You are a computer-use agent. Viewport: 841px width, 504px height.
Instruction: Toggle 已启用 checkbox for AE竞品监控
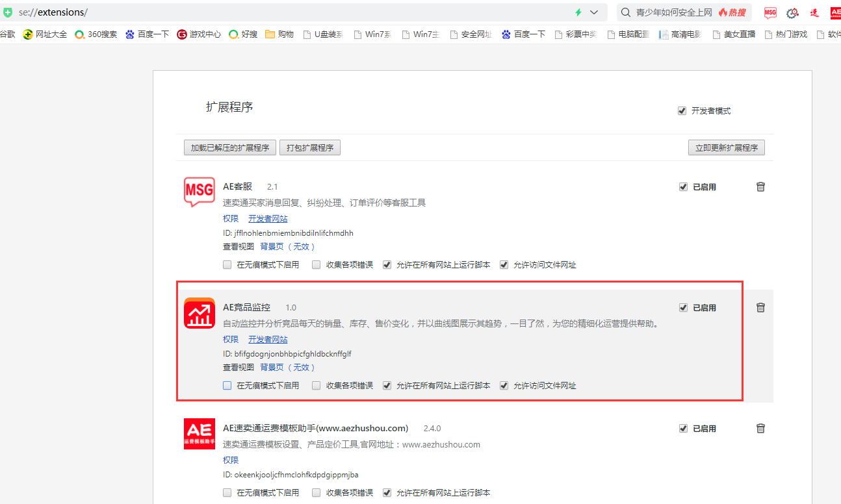coord(683,308)
